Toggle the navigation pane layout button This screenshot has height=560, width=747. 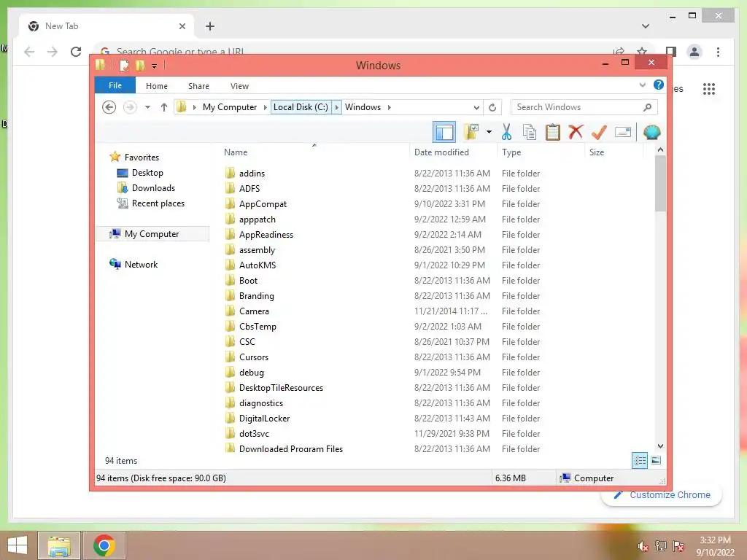[444, 132]
